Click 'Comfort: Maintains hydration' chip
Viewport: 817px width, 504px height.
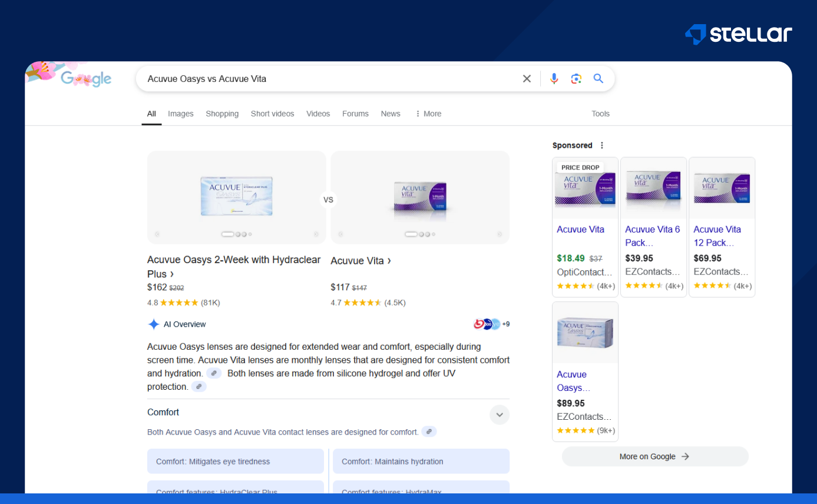pyautogui.click(x=421, y=462)
